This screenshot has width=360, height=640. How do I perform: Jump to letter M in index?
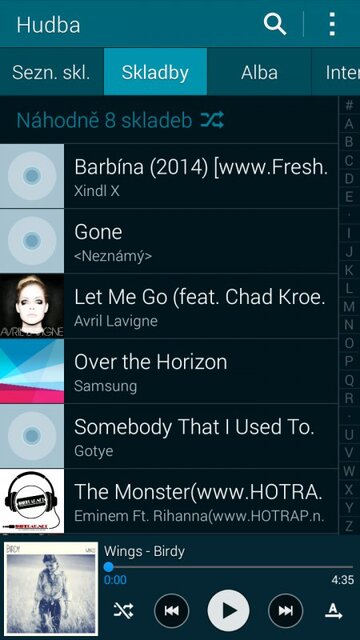[x=349, y=307]
